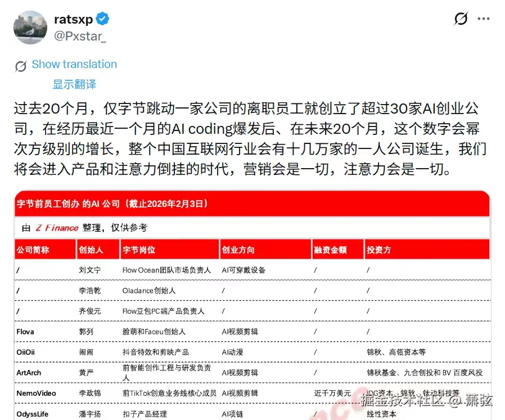Click cell 抖音特效和剪映产品
The width and height of the screenshot is (505, 420).
click(156, 352)
